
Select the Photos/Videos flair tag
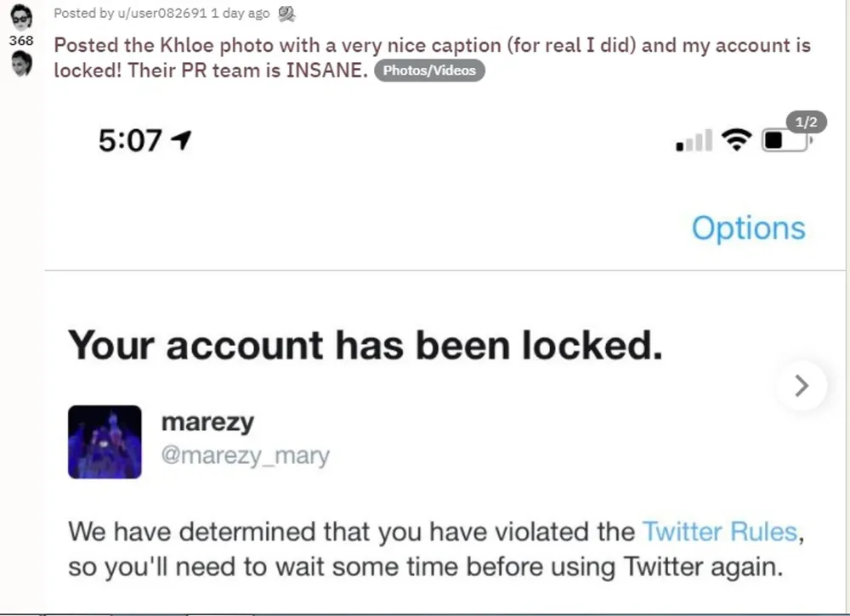[x=429, y=71]
